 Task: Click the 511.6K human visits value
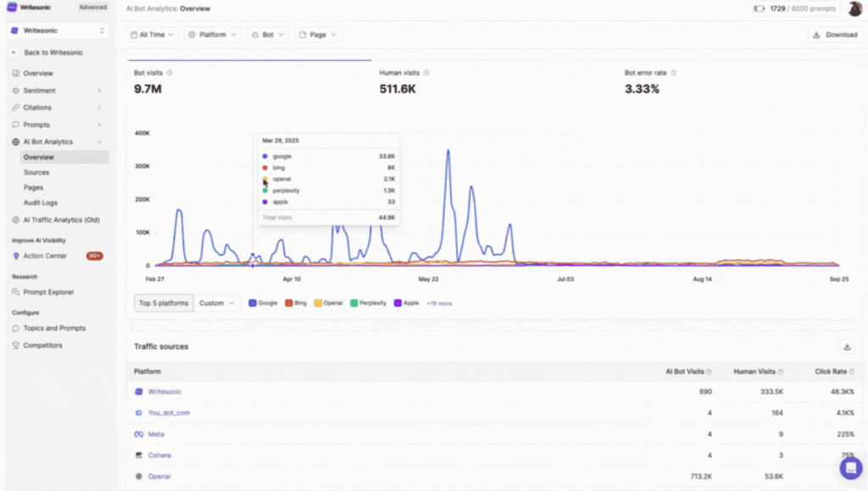398,89
